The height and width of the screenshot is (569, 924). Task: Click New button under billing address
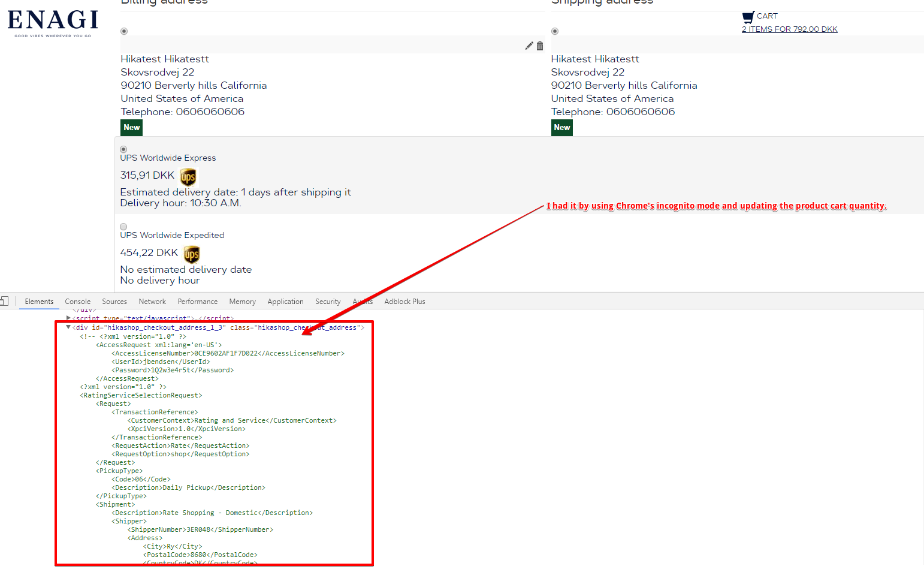coord(132,128)
